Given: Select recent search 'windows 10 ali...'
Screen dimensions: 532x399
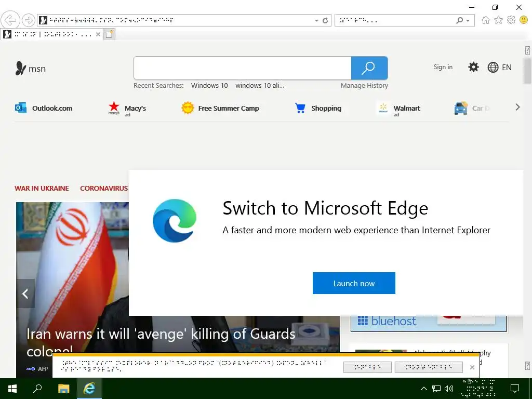Looking at the screenshot, I should pyautogui.click(x=260, y=86).
